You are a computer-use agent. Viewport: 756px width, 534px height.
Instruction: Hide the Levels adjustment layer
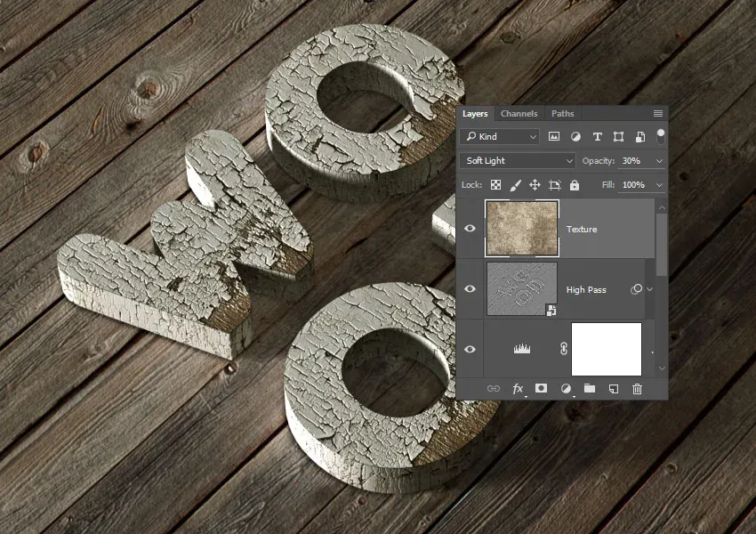click(470, 349)
